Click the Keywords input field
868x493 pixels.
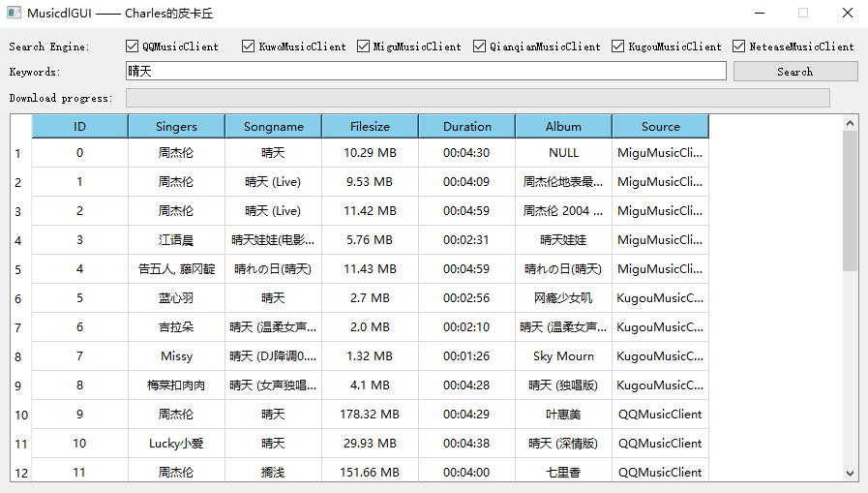426,71
